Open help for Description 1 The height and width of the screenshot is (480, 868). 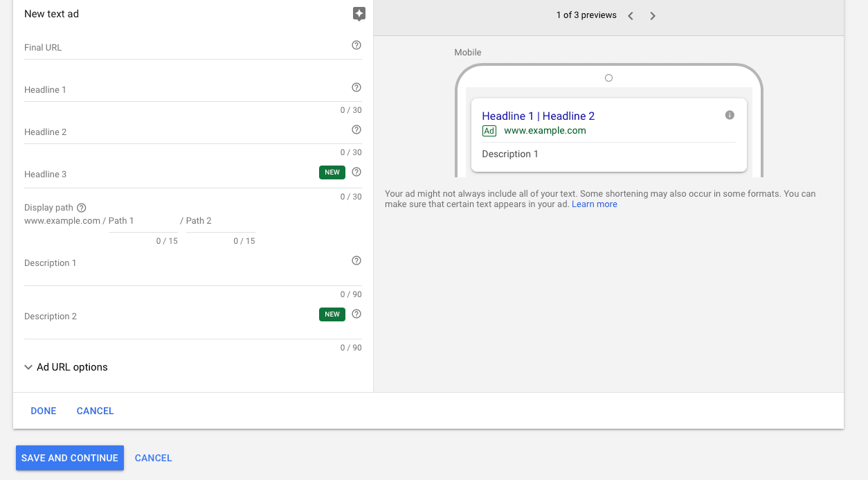(x=356, y=260)
